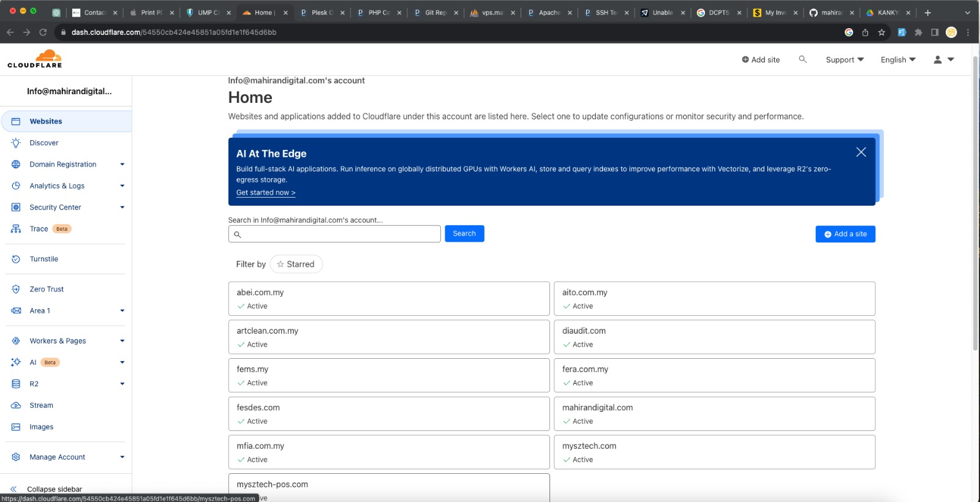The height and width of the screenshot is (502, 980).
Task: Open a new browser tab with plus
Action: point(927,12)
